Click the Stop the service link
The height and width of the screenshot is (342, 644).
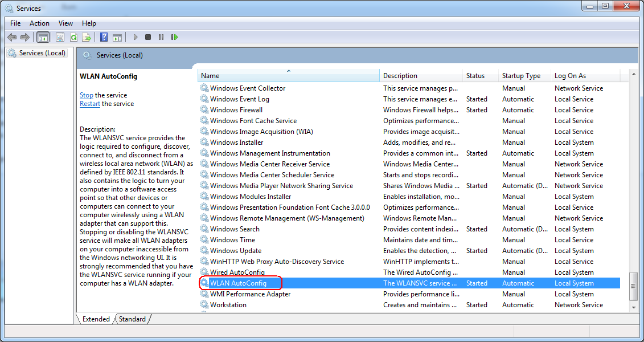tap(86, 95)
